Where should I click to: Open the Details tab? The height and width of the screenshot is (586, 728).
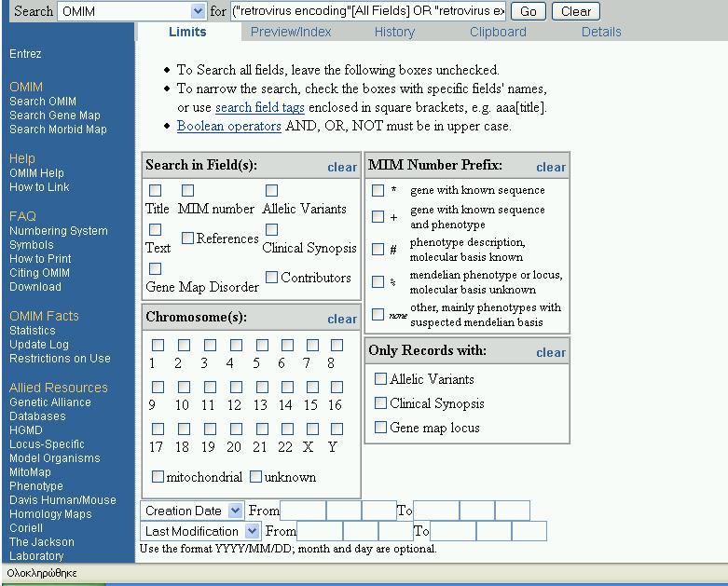pyautogui.click(x=601, y=32)
